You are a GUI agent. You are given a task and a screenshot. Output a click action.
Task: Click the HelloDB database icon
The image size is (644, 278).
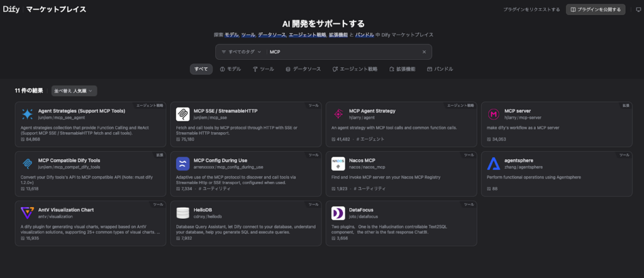tap(183, 213)
